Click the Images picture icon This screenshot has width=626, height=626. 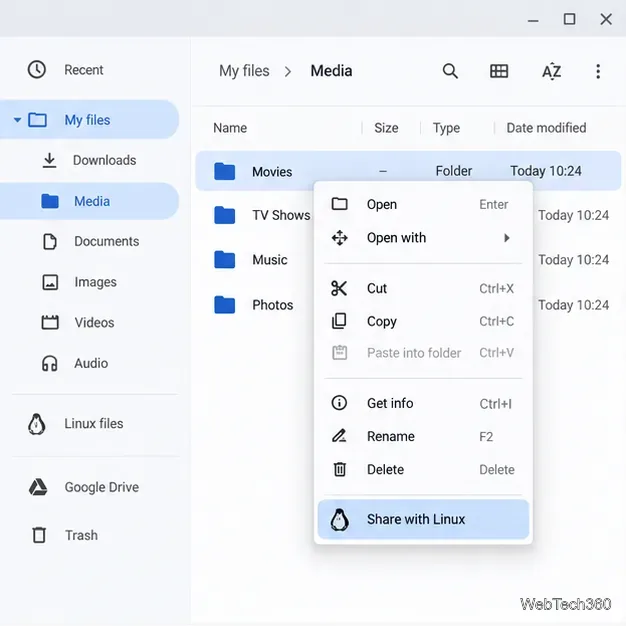pyautogui.click(x=50, y=282)
